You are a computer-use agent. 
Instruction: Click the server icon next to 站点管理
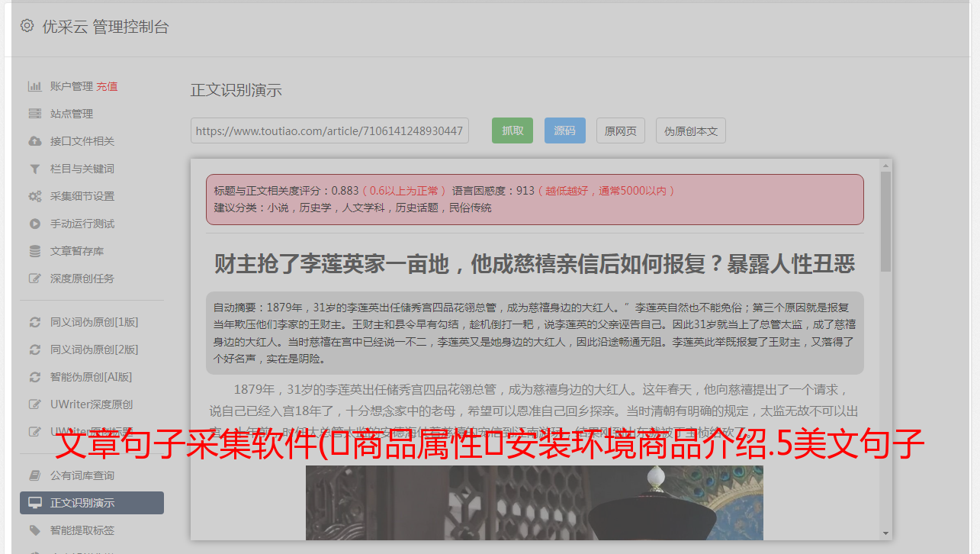click(35, 114)
